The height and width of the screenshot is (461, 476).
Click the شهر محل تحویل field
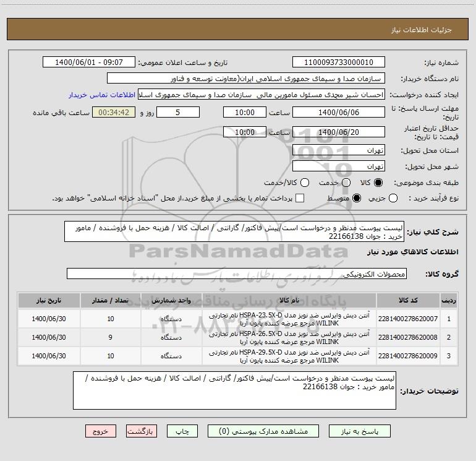[x=339, y=166]
